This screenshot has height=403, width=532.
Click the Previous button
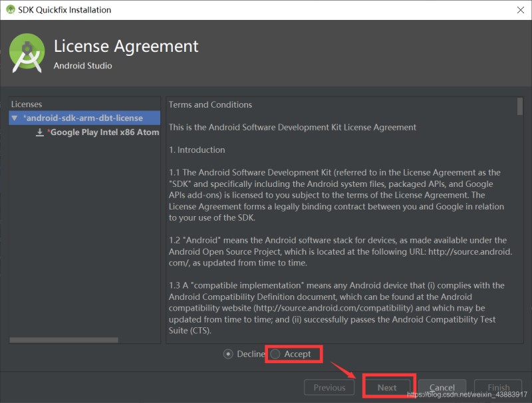coord(329,388)
